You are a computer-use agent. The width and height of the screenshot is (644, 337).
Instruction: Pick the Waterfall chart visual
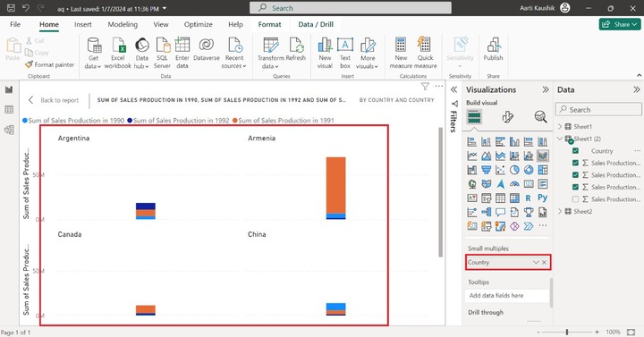point(472,170)
